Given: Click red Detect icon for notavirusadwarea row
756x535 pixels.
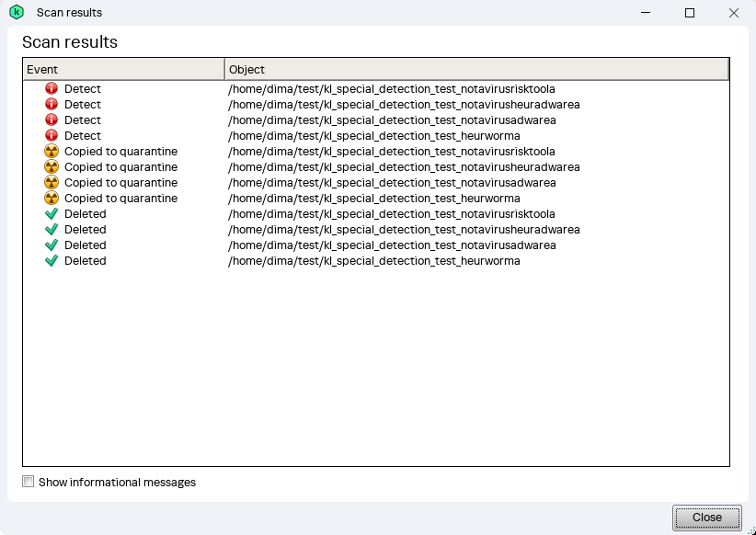Looking at the screenshot, I should coord(52,120).
